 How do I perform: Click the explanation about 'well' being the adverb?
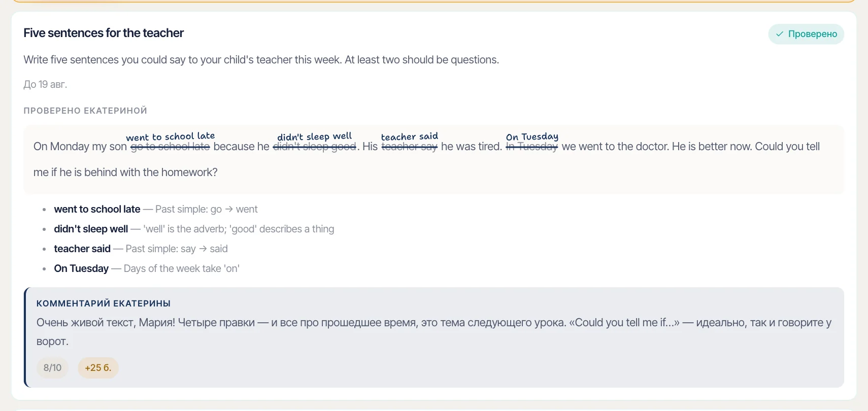[x=239, y=229]
